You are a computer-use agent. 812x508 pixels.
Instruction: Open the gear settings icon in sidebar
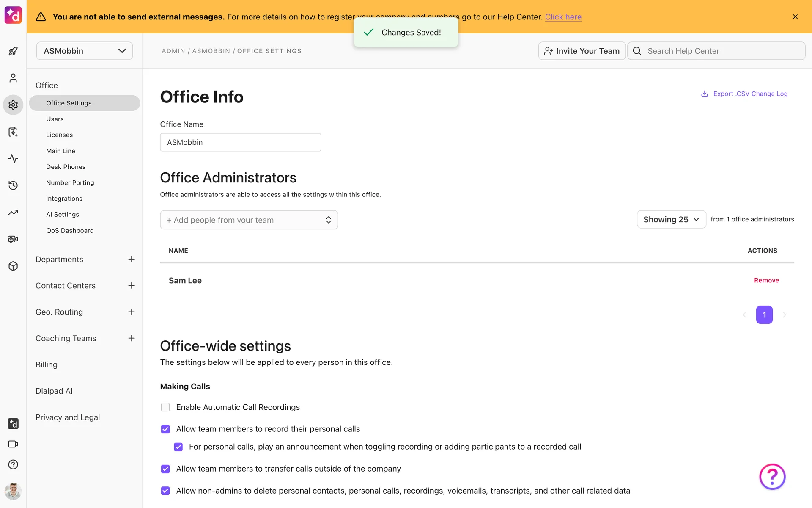click(x=13, y=105)
